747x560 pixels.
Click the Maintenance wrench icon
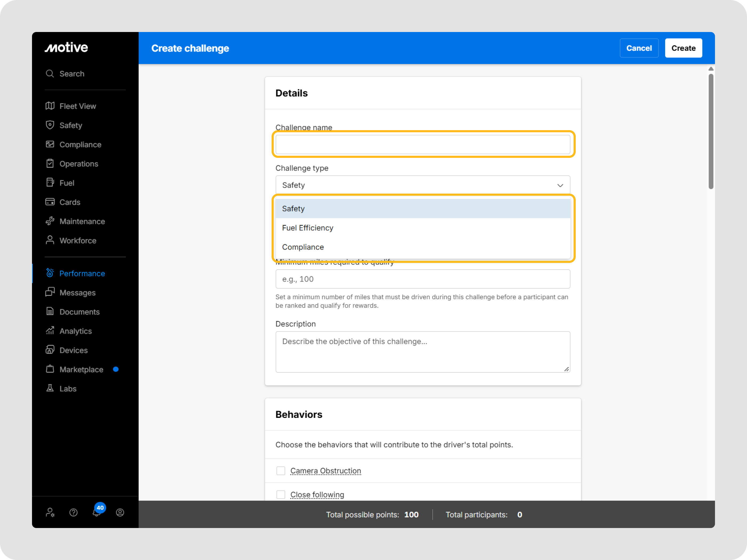pyautogui.click(x=50, y=221)
